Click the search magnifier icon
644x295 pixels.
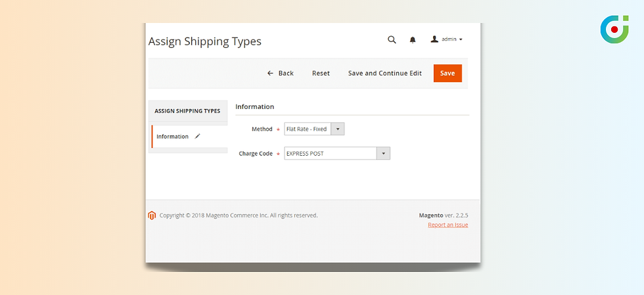click(x=392, y=40)
